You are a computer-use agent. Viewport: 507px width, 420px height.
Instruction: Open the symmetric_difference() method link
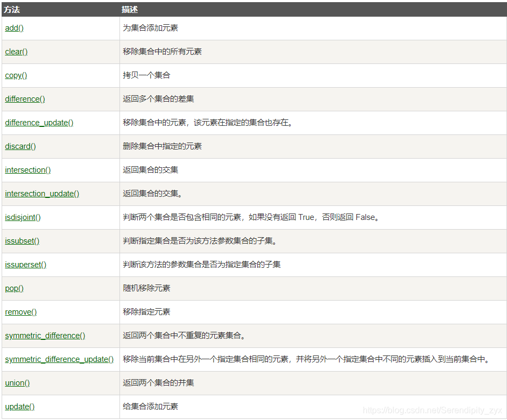(x=45, y=336)
